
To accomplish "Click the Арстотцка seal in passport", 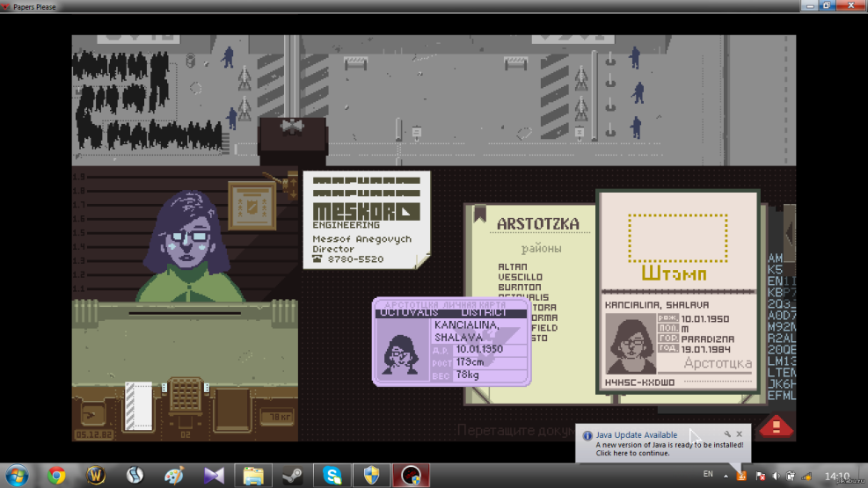I will (x=718, y=363).
